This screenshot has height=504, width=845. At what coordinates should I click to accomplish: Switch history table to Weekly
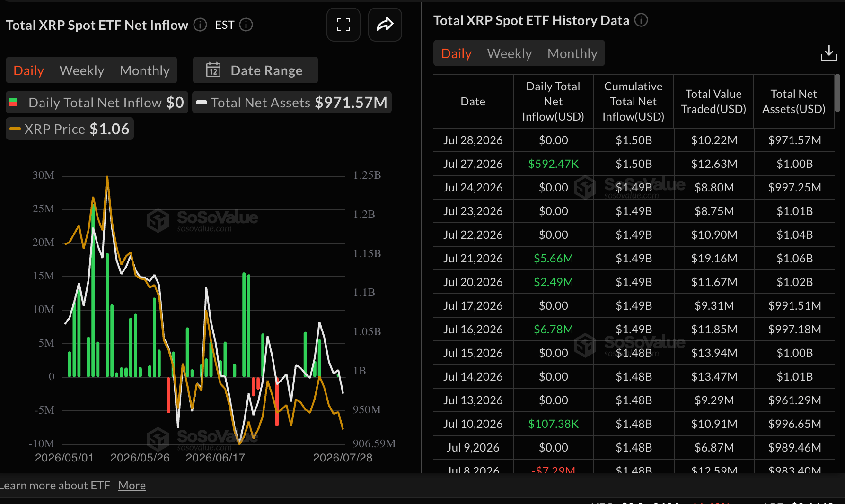[x=510, y=53]
